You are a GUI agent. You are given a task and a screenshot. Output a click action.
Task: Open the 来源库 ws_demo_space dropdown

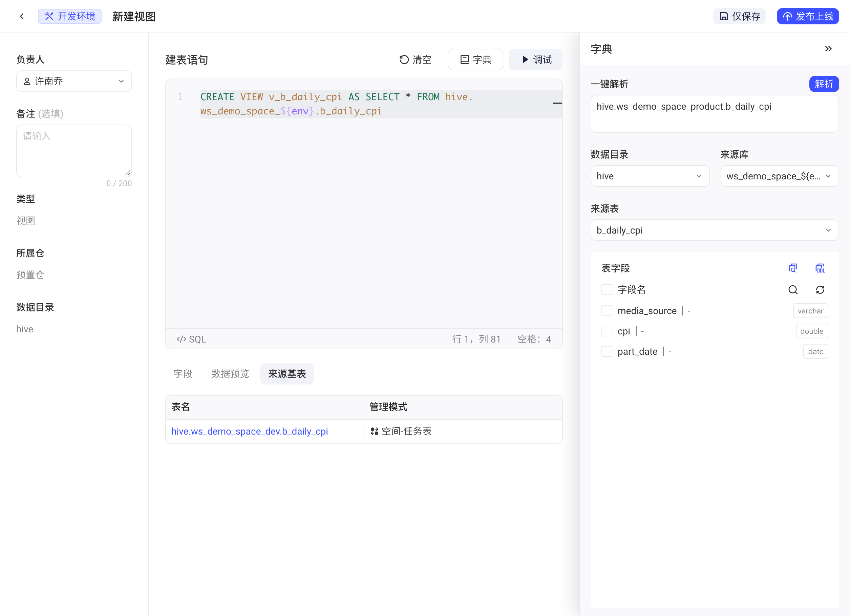coord(780,176)
